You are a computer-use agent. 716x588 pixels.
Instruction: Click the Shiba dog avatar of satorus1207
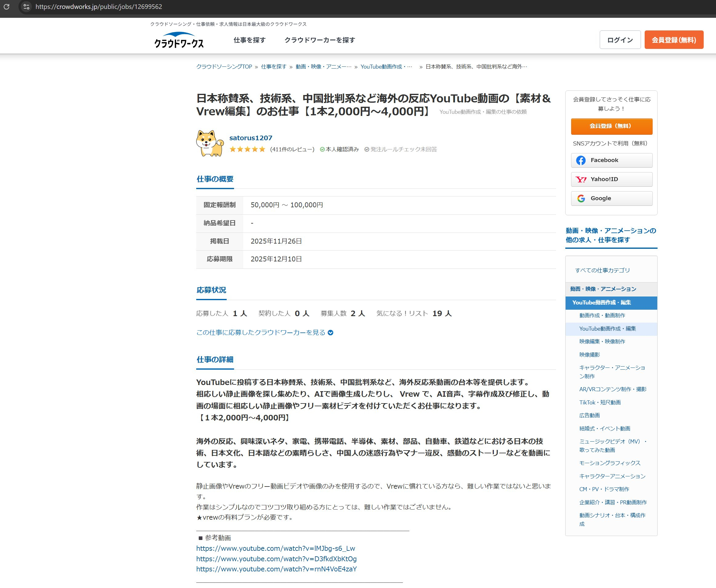pos(210,143)
